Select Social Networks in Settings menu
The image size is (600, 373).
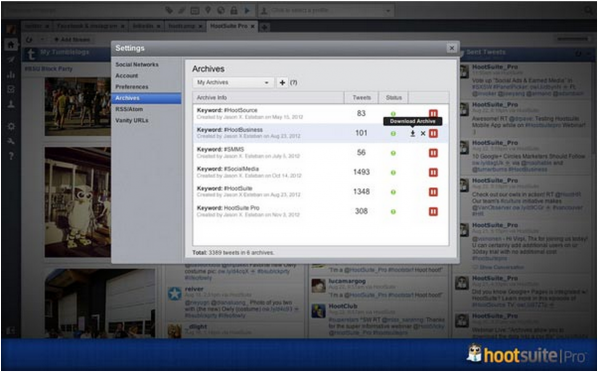[137, 65]
